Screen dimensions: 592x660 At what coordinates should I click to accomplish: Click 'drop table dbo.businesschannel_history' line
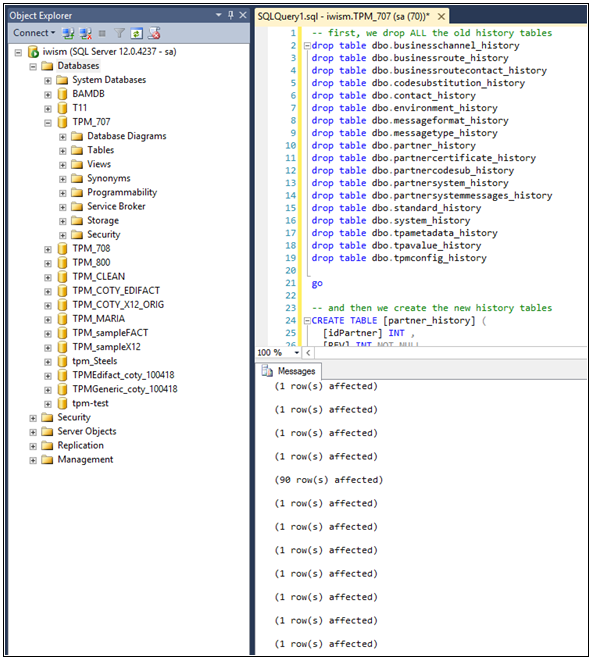click(415, 45)
